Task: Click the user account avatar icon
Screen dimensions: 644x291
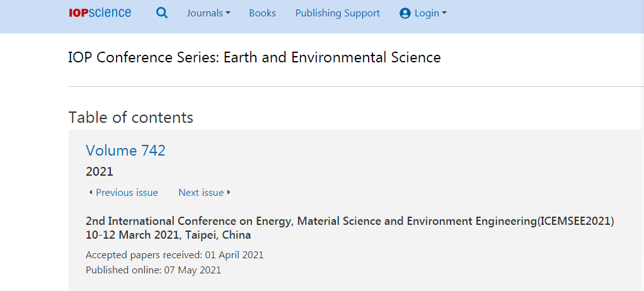Action: (x=405, y=14)
